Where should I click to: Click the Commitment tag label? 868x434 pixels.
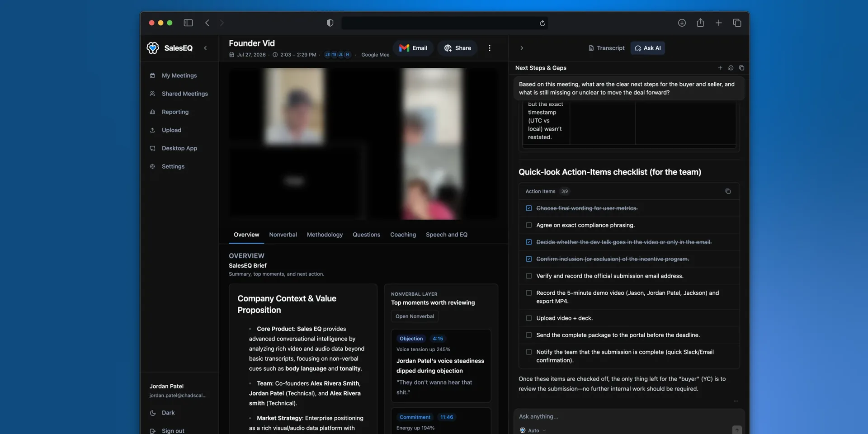[415, 417]
